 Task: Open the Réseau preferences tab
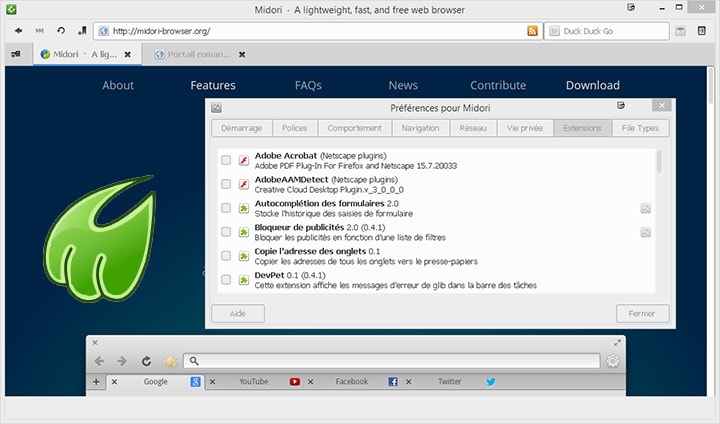473,128
